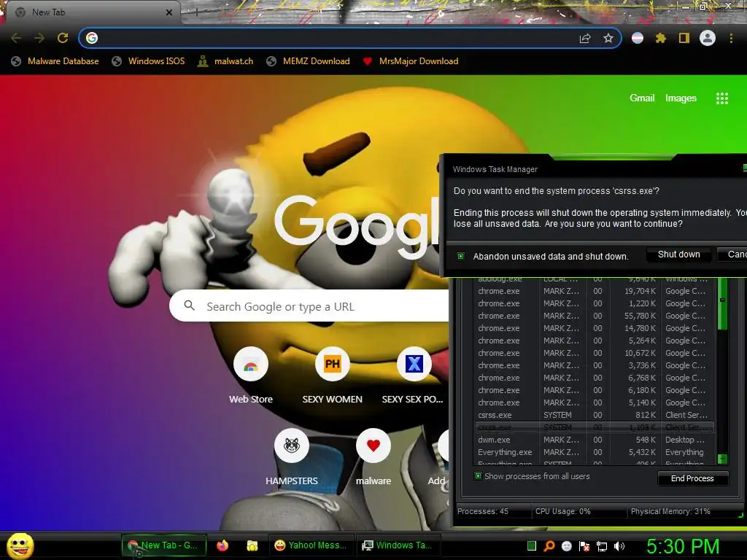Select chrome.exe row using 14,780 K
747x560 pixels.
tap(594, 328)
